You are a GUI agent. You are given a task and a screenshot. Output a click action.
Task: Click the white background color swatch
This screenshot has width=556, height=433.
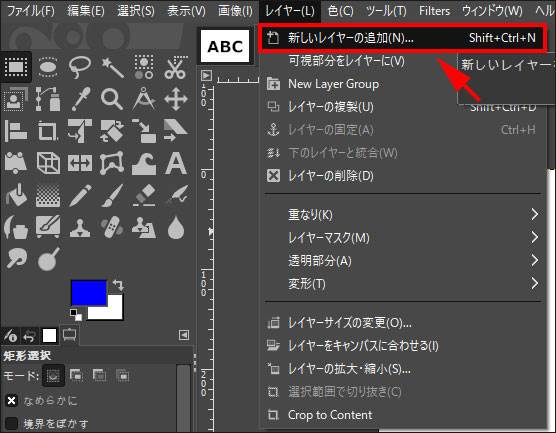pyautogui.click(x=114, y=309)
